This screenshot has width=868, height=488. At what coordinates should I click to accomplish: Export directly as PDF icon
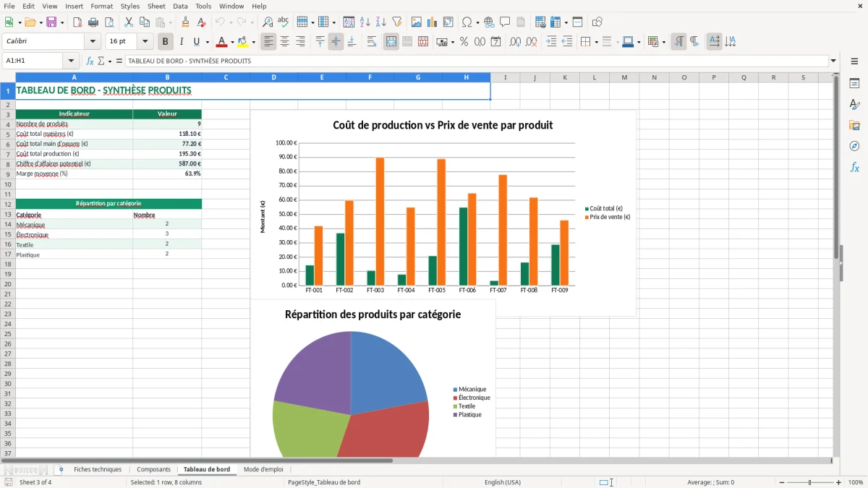click(x=77, y=22)
